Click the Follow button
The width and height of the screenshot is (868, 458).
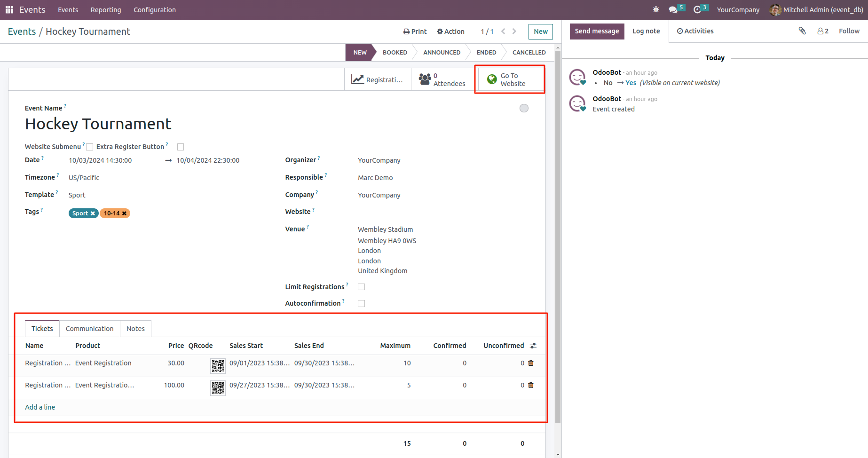tap(849, 31)
